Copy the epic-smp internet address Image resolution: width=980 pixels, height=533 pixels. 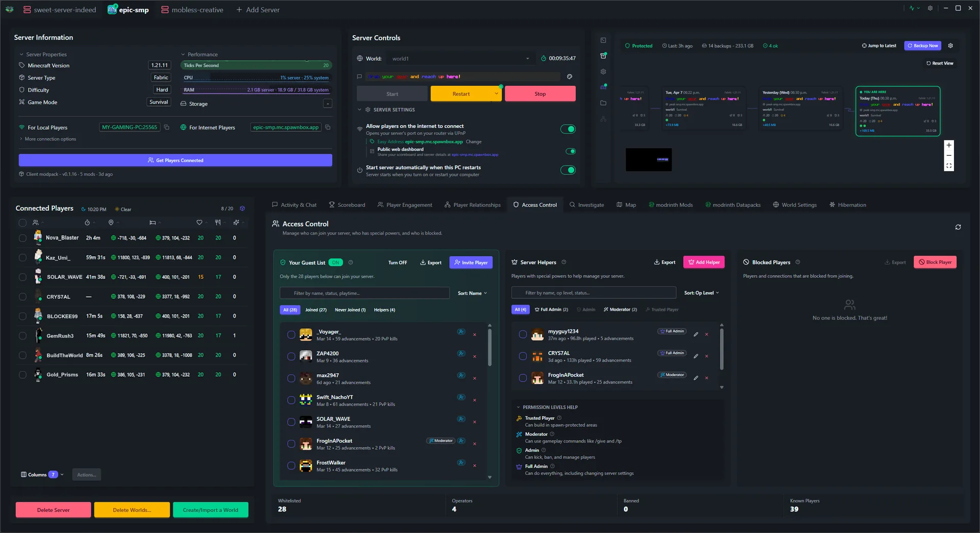tap(327, 127)
